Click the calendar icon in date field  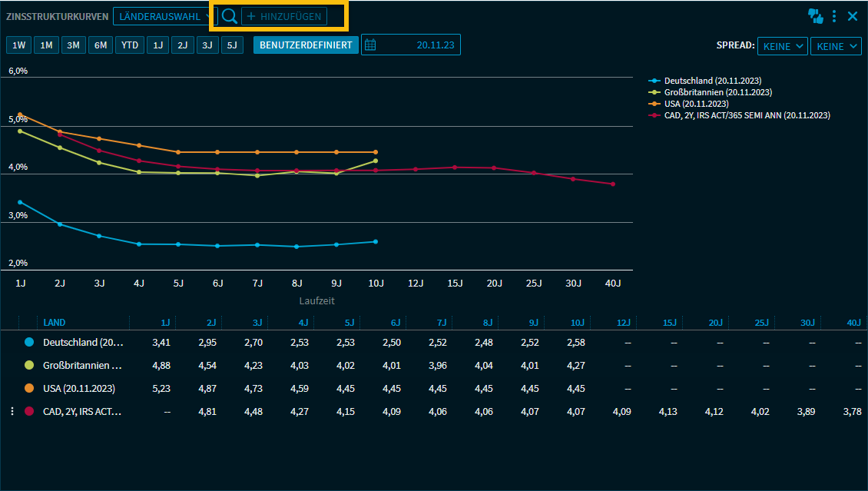click(x=370, y=45)
